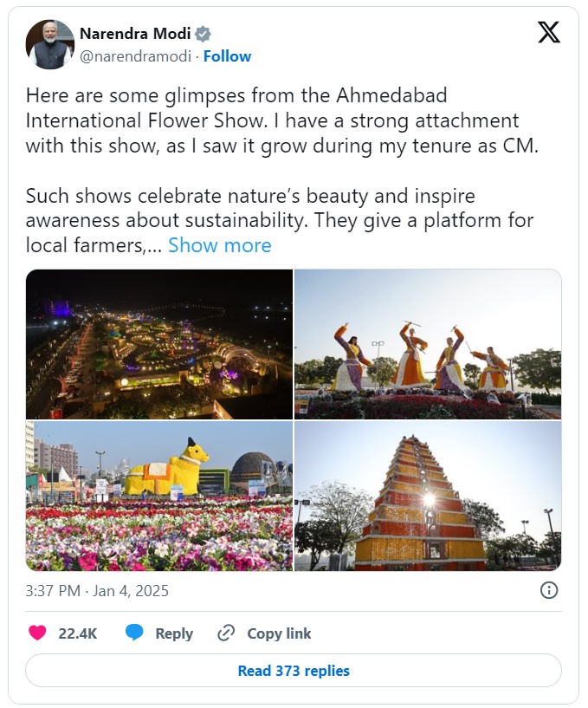The image size is (588, 708).
Task: Click the Copy link text
Action: click(279, 633)
